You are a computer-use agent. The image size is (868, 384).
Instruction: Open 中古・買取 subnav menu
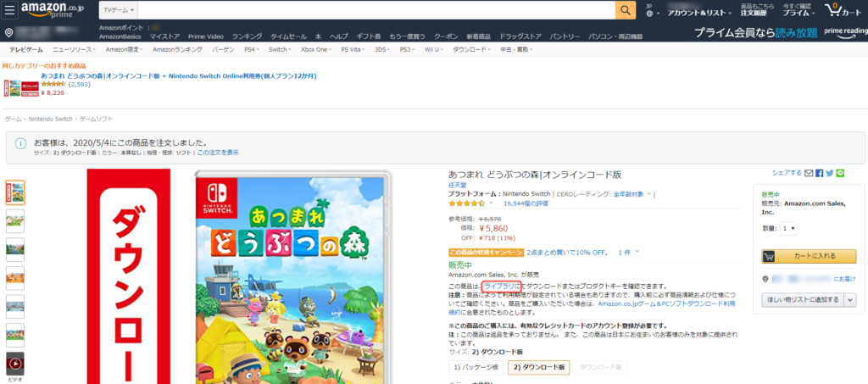(516, 49)
